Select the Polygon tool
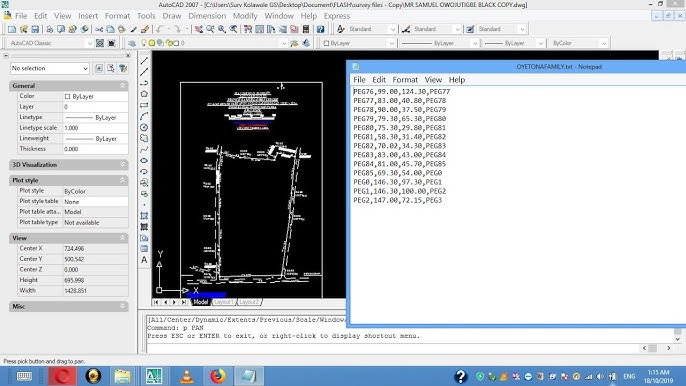 pos(144,94)
